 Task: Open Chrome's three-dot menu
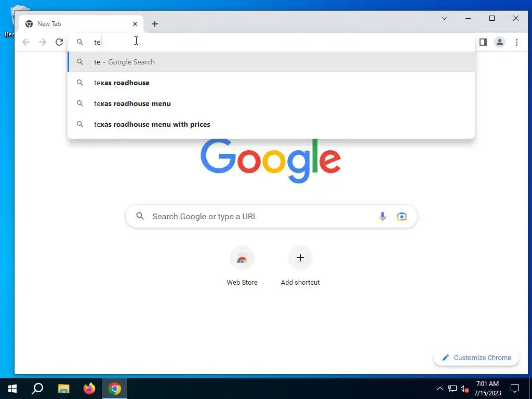click(516, 42)
